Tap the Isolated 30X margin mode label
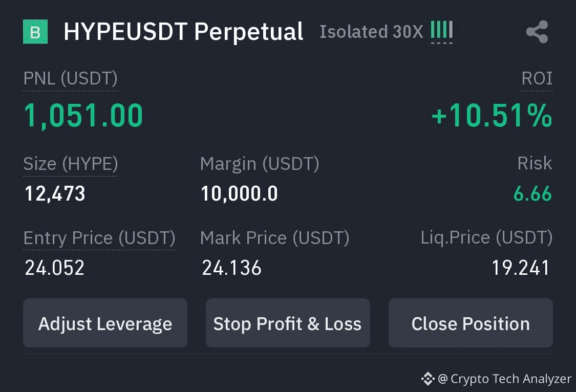Image resolution: width=576 pixels, height=392 pixels. click(371, 32)
